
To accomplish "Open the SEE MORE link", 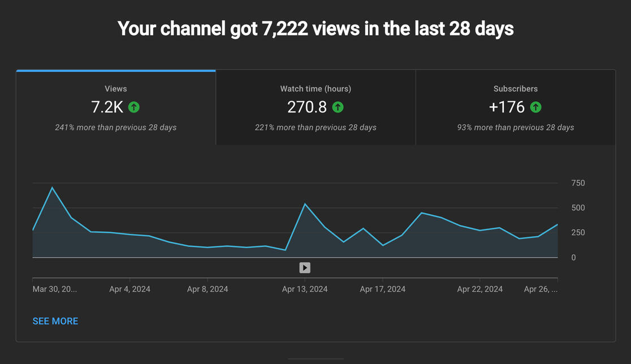I will 55,321.
